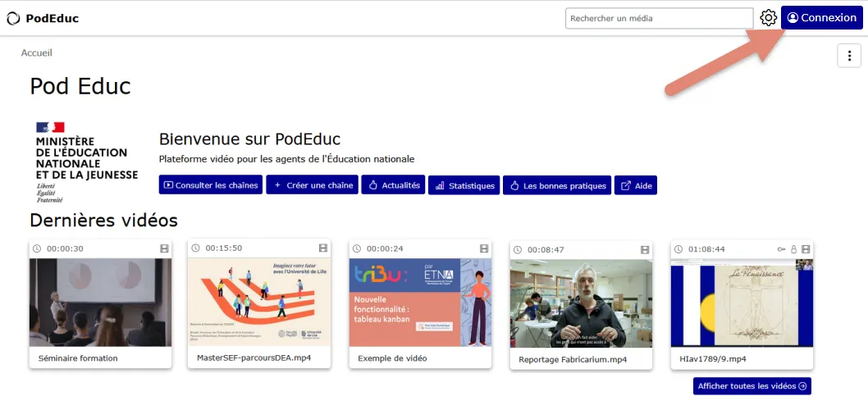Open the three-dot options menu
The width and height of the screenshot is (868, 419).
pyautogui.click(x=848, y=56)
